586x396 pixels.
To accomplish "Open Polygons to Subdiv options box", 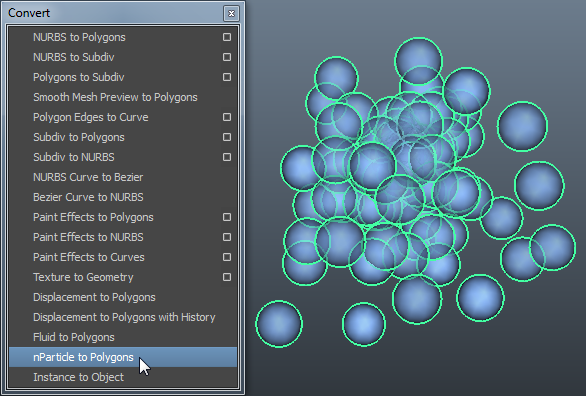I will point(226,77).
